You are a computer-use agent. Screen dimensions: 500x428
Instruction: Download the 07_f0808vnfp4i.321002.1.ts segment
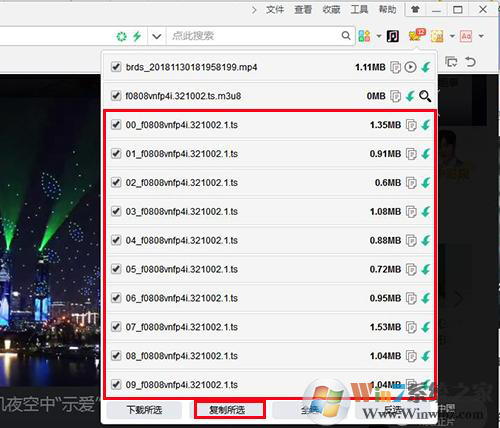[x=426, y=327]
